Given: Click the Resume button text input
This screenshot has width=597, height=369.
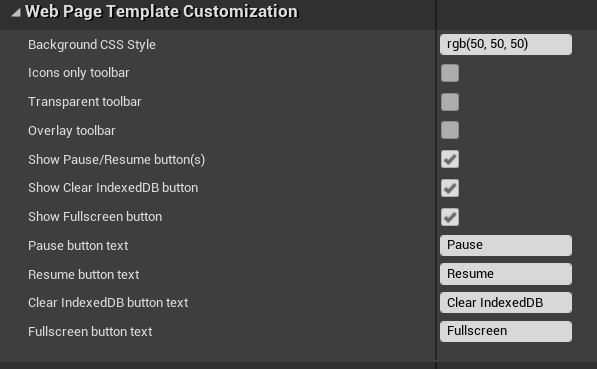Looking at the screenshot, I should 506,274.
